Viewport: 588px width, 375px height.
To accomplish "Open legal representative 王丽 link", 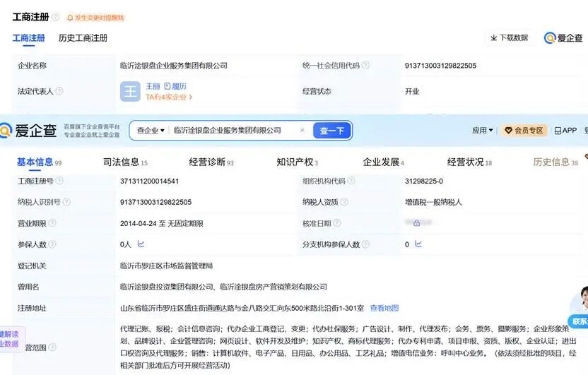I will (x=153, y=86).
